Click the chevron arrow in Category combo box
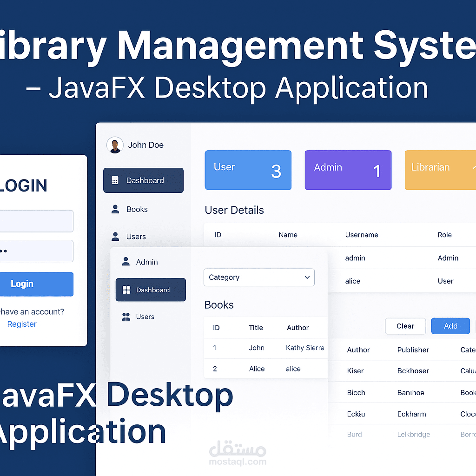Screen dimensions: 476x476 pyautogui.click(x=307, y=277)
